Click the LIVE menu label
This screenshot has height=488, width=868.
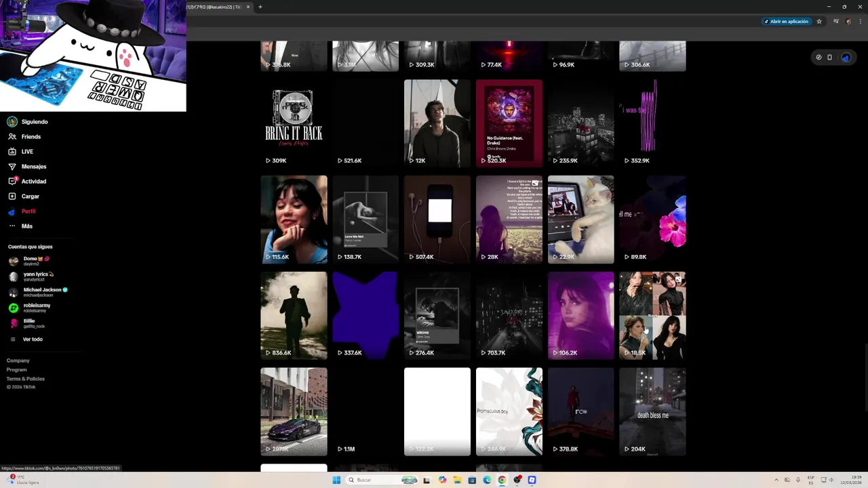[27, 152]
